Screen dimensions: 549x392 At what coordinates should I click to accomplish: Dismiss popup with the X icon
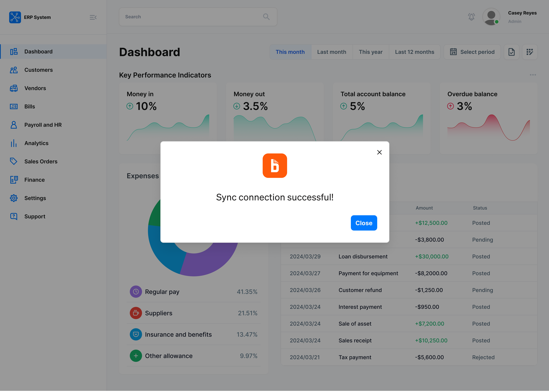coord(379,152)
